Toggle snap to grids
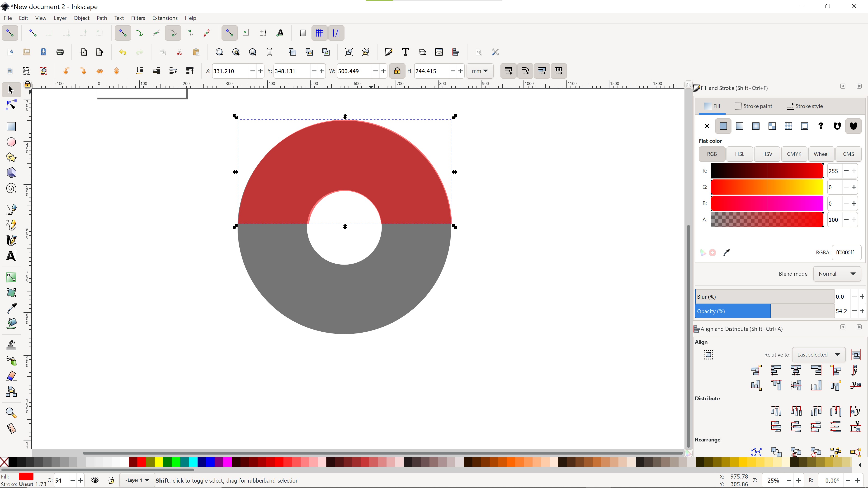 point(319,33)
